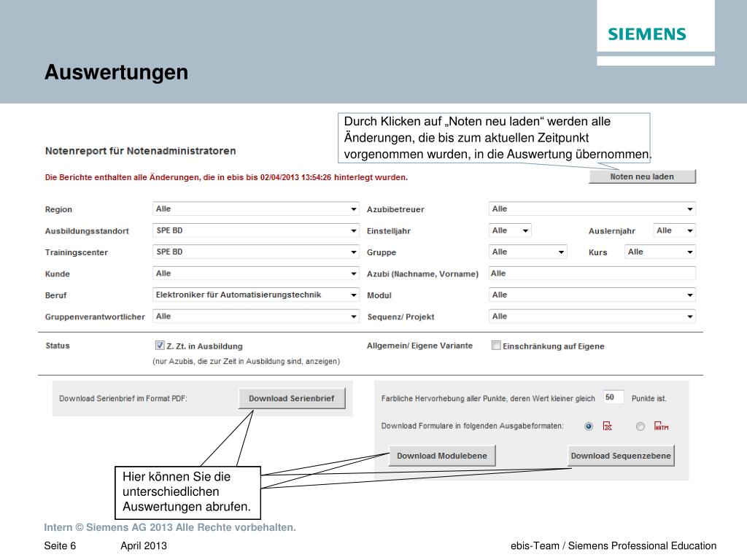Viewport: 747px width, 560px height.
Task: Click the 'Download Serienbrief im Format PDF:' label
Action: point(123,399)
